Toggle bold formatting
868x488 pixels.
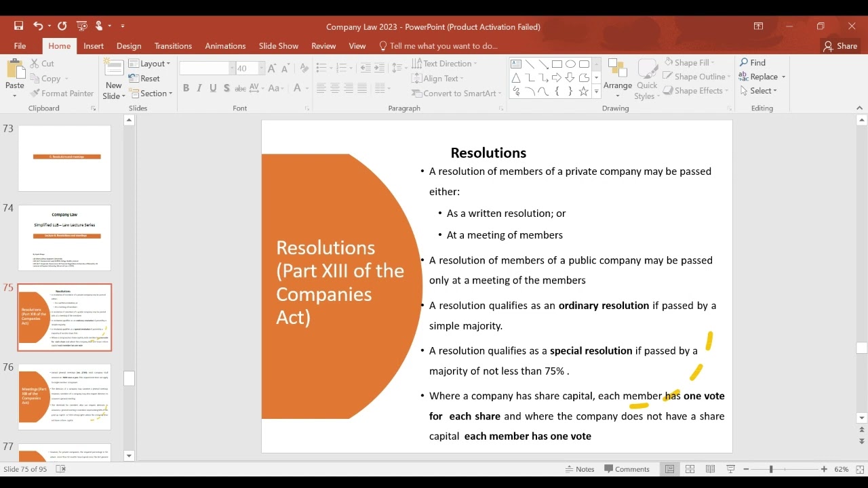(x=185, y=88)
